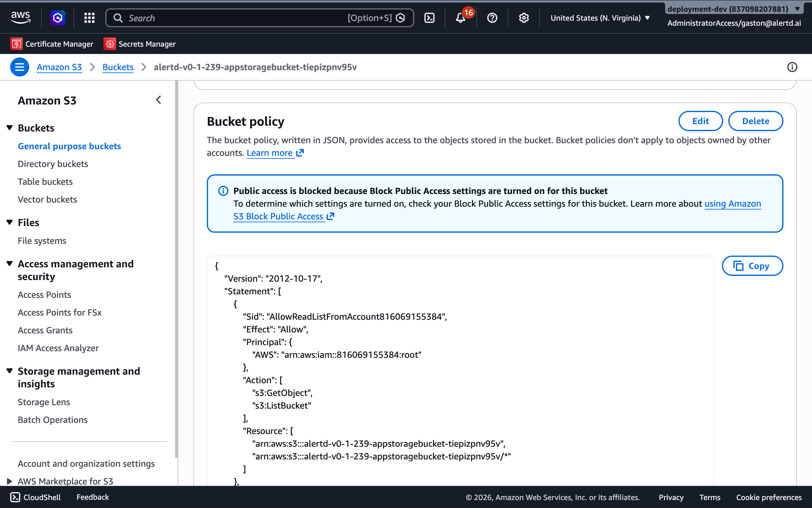Open IAM Access Analyzer
Image resolution: width=812 pixels, height=508 pixels.
(58, 348)
